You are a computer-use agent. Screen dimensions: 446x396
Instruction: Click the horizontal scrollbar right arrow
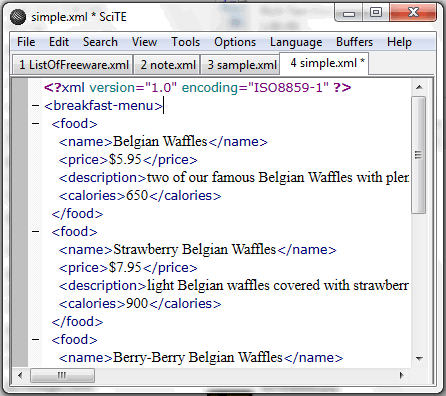[402, 375]
